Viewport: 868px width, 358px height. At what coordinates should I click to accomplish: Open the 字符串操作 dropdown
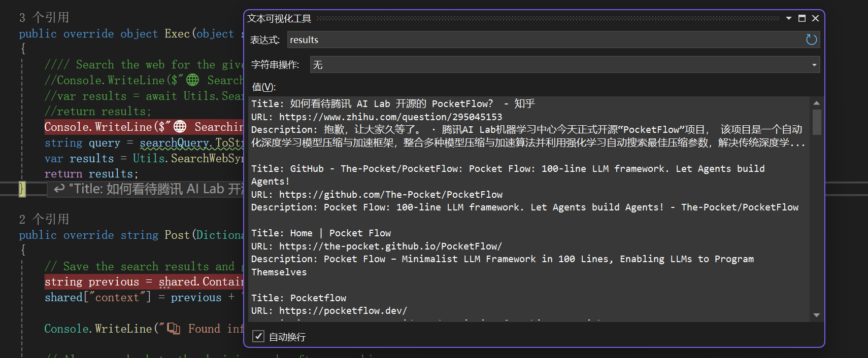click(814, 65)
